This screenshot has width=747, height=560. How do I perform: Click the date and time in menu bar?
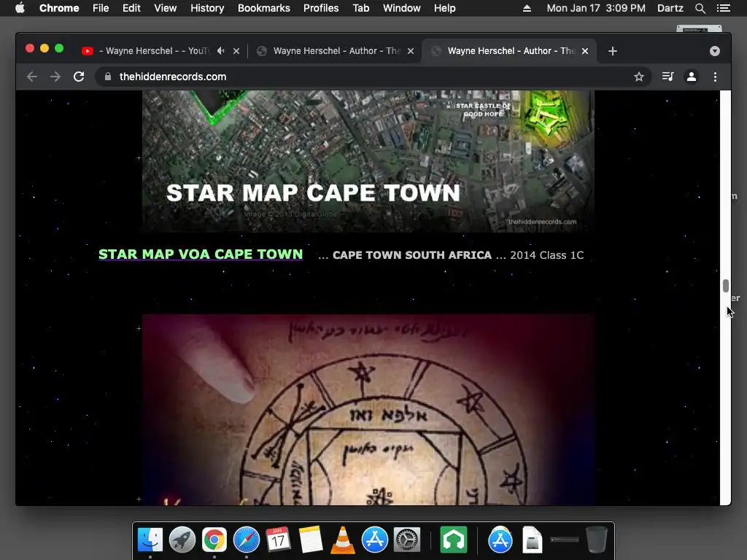coord(596,8)
